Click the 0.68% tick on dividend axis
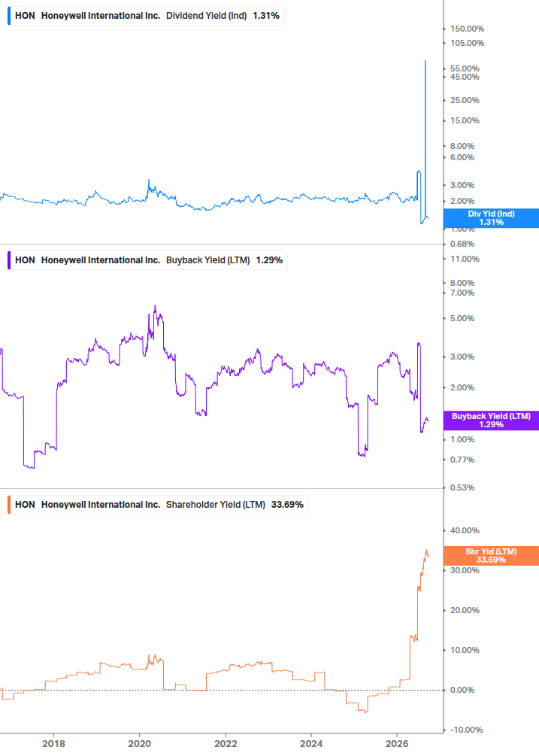The height and width of the screenshot is (756, 539). click(x=462, y=244)
